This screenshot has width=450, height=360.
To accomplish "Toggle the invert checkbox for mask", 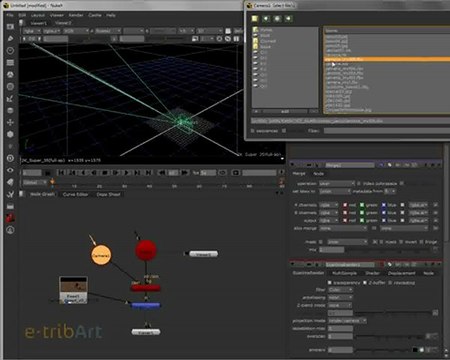I will pos(401,242).
